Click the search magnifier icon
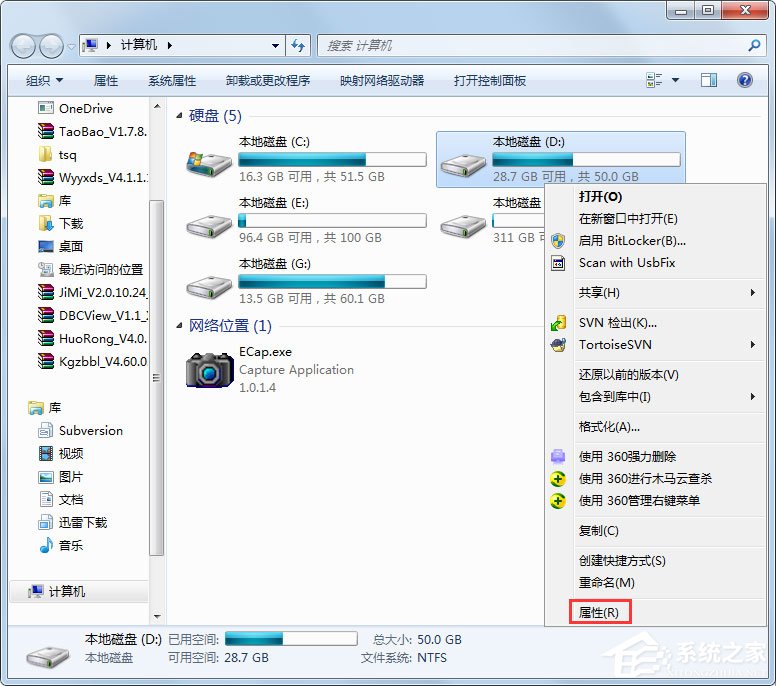This screenshot has width=776, height=686. 754,46
